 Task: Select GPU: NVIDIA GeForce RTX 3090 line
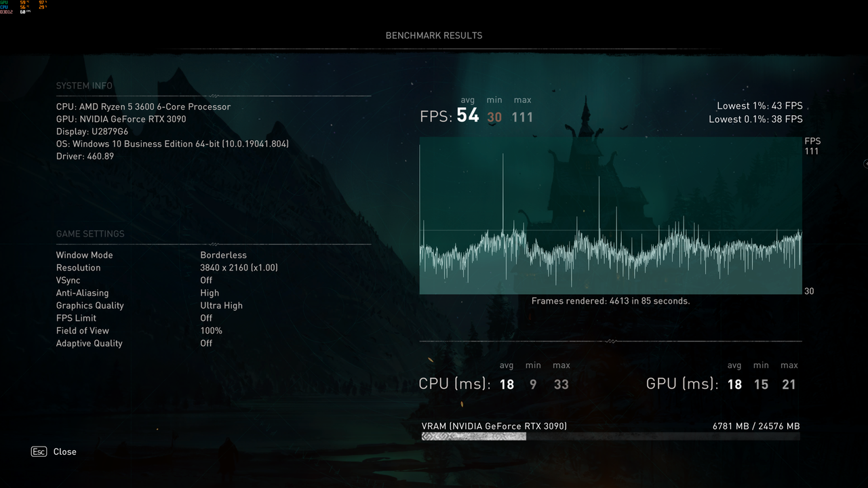(121, 119)
